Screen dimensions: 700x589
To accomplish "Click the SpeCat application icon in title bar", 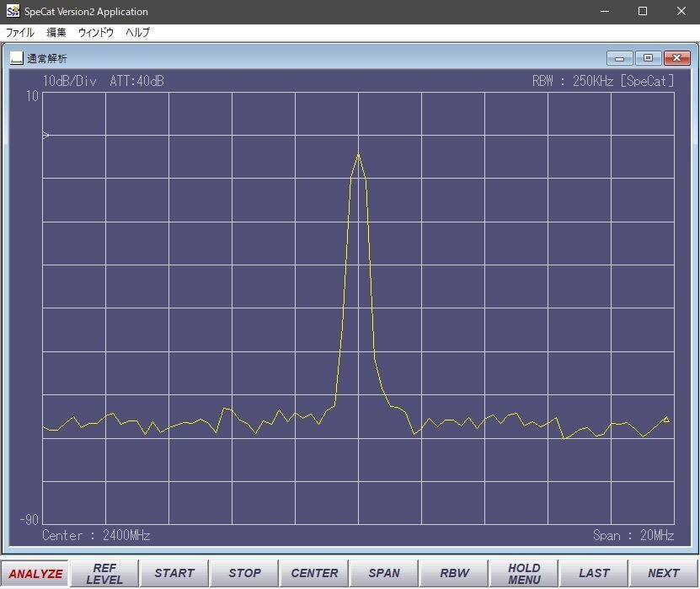I will 13,11.
